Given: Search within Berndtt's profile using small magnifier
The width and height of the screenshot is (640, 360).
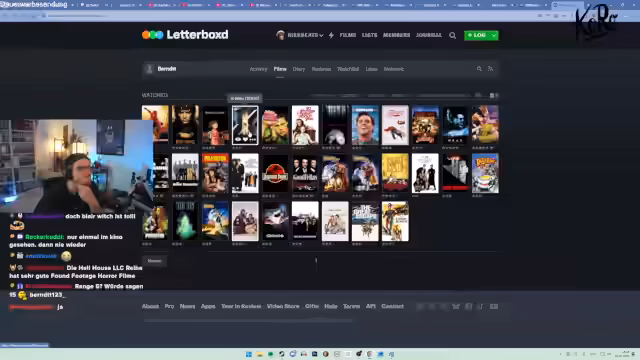Looking at the screenshot, I should [x=479, y=69].
